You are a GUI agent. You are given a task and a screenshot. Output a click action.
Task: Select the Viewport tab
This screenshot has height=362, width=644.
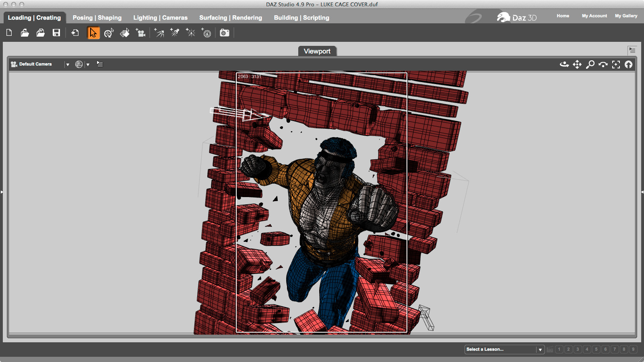point(317,51)
